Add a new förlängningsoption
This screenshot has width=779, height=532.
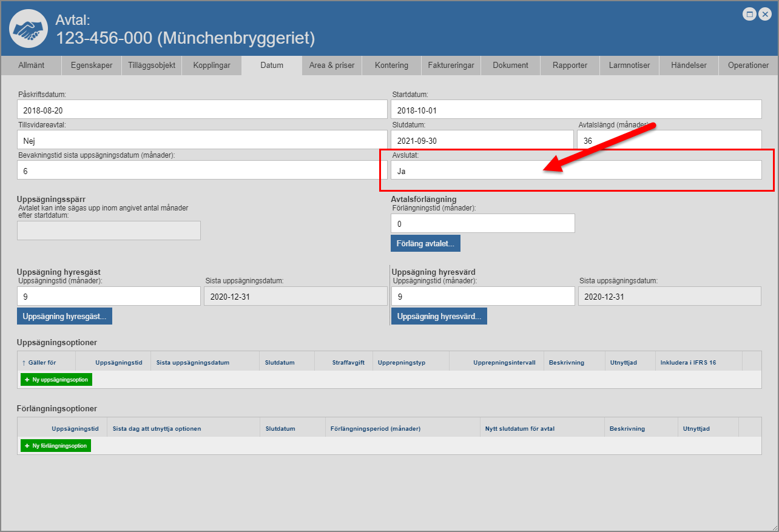(56, 446)
